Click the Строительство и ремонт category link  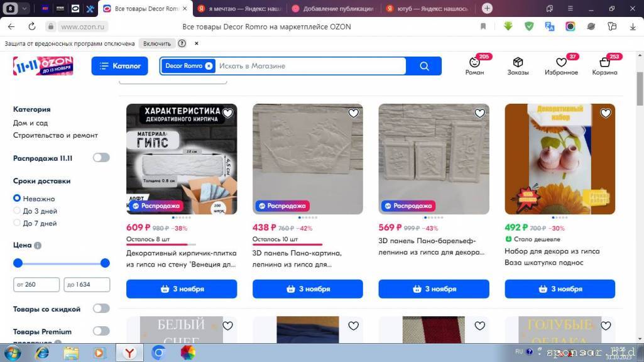[x=55, y=135]
